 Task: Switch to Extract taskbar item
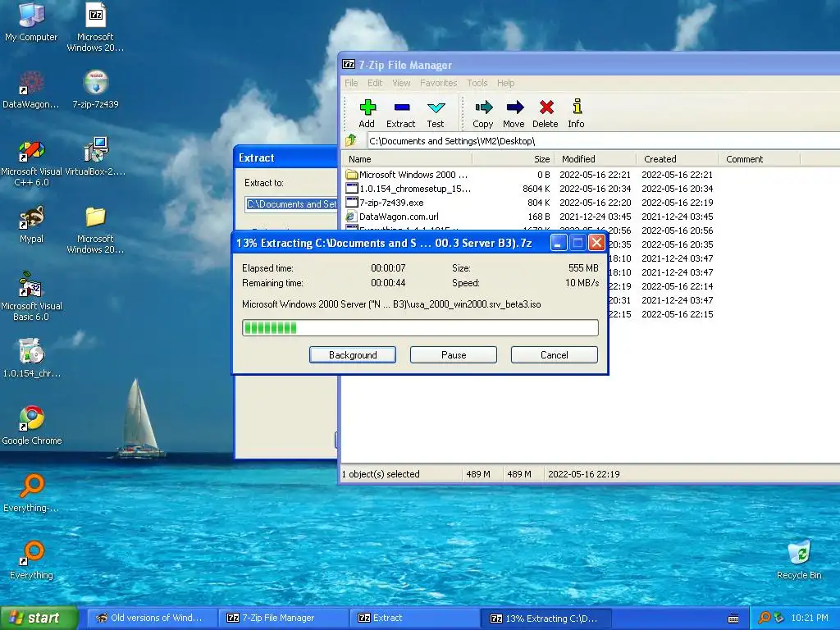pyautogui.click(x=414, y=618)
